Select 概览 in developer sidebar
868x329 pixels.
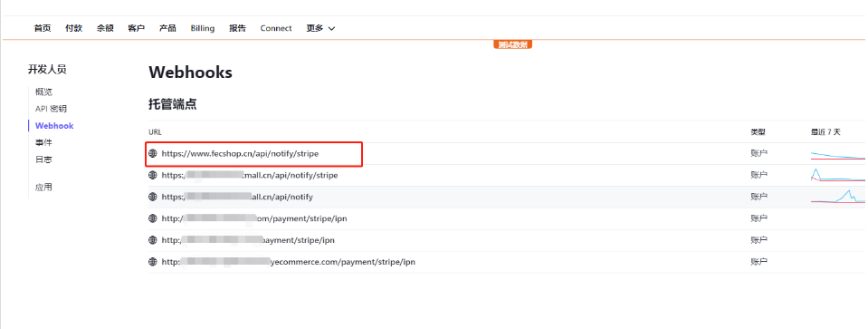(x=43, y=92)
